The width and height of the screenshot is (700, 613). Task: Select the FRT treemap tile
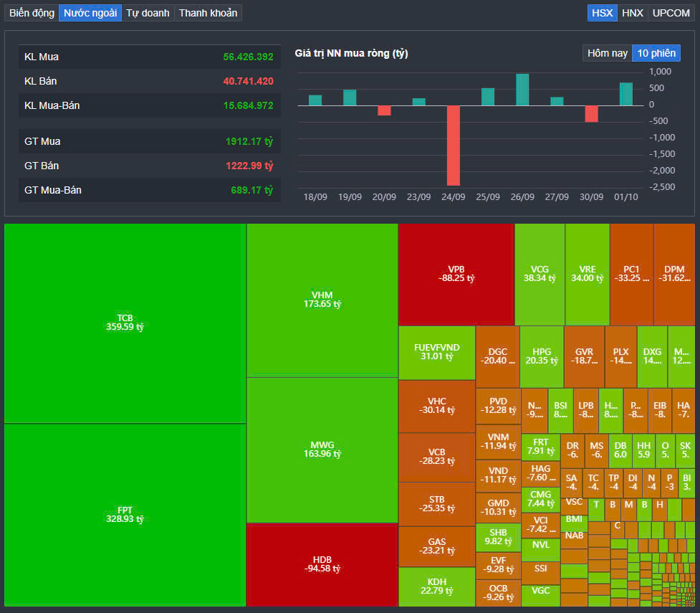541,447
